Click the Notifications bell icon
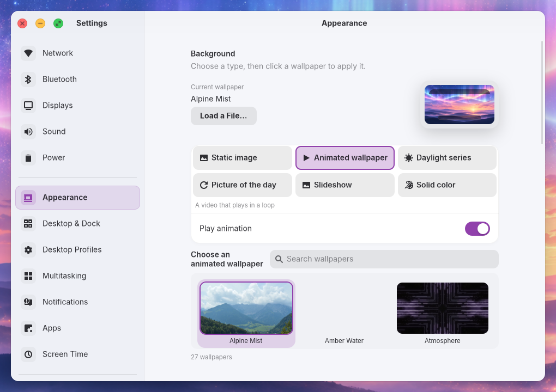Image resolution: width=556 pixels, height=392 pixels. 28,302
